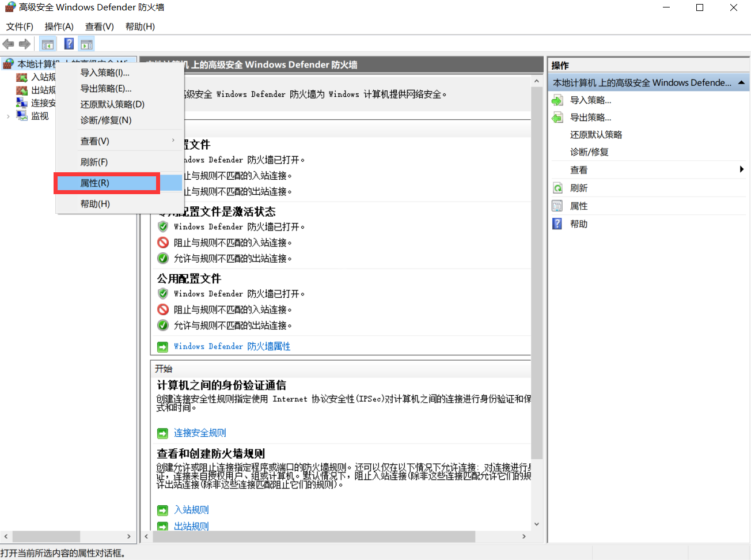This screenshot has width=751, height=560.
Task: Open the 入站规则 link in main pane
Action: 191,510
